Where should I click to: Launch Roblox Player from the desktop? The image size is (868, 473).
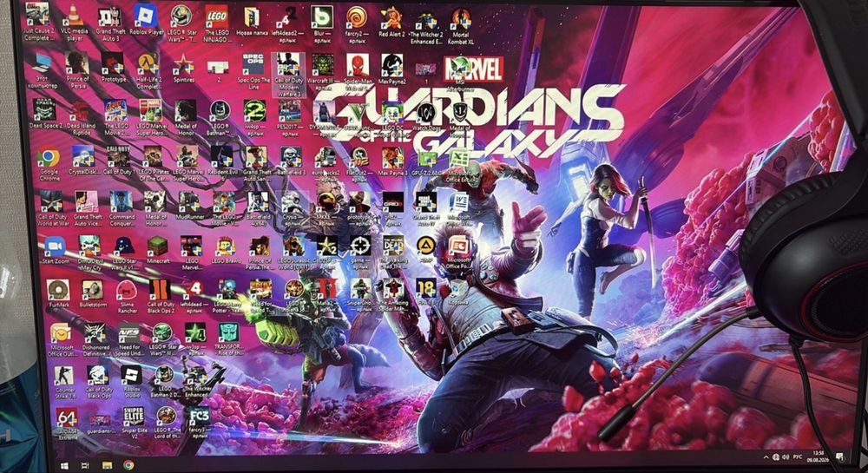(x=146, y=21)
